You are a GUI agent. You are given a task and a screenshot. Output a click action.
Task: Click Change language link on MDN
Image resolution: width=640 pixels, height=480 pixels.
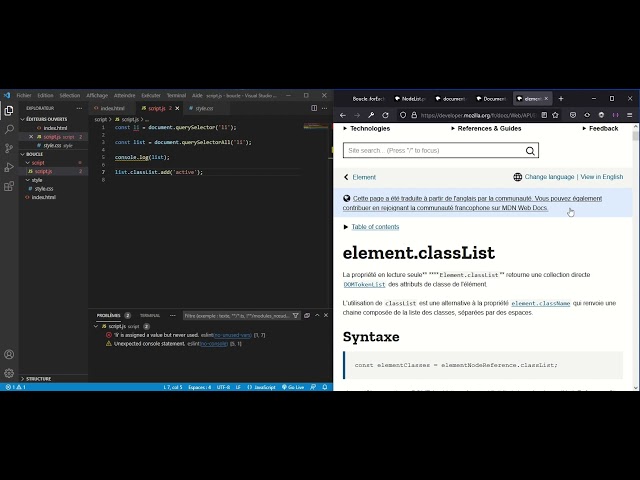[549, 177]
